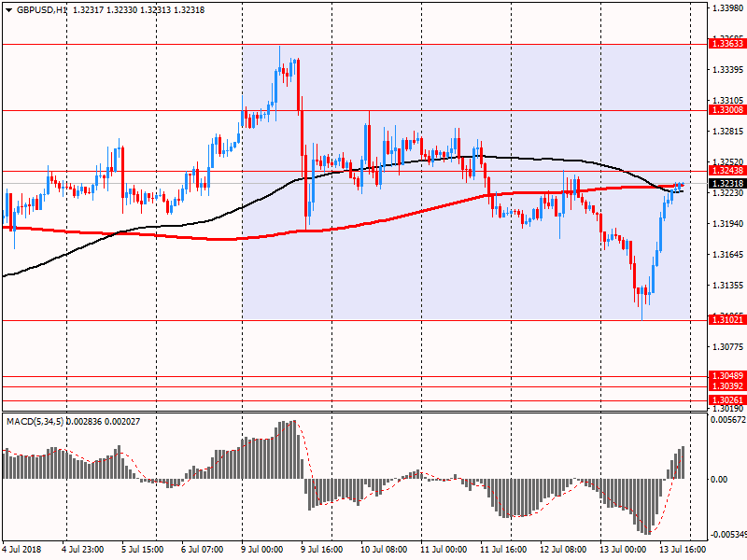Select the 1.33105 price scale value
This screenshot has height=560, width=747.
727,101
